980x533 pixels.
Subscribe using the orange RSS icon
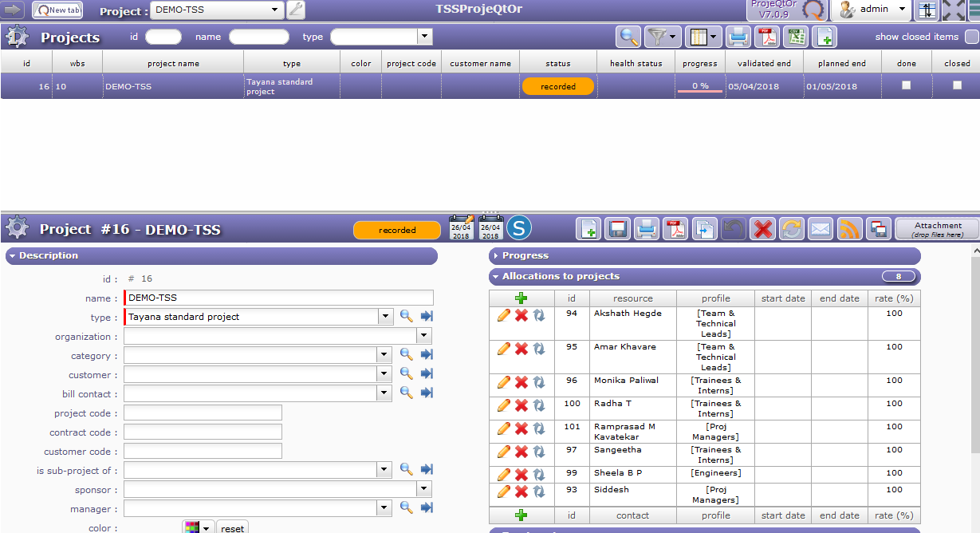[x=849, y=230]
